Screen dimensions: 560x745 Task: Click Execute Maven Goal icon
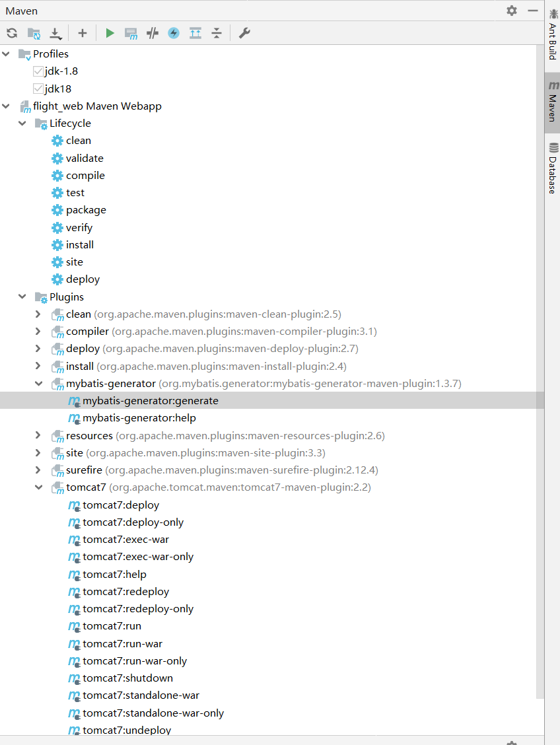click(x=131, y=33)
